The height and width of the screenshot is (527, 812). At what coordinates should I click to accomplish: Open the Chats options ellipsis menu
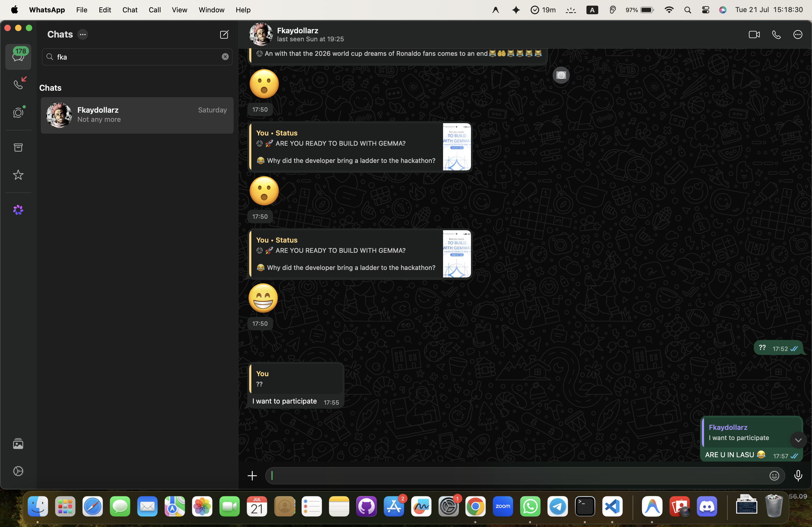click(82, 34)
